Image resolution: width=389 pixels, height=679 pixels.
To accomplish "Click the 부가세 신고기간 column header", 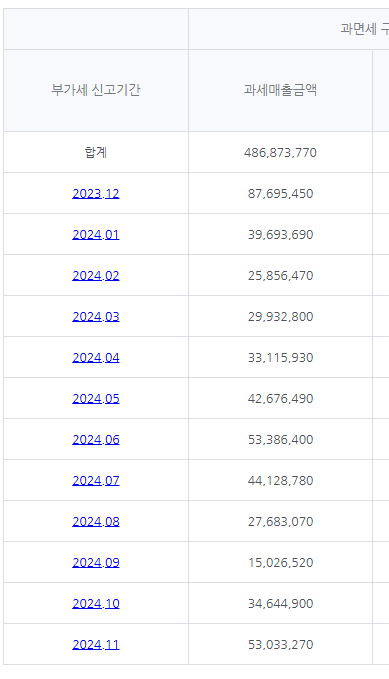I will click(96, 90).
